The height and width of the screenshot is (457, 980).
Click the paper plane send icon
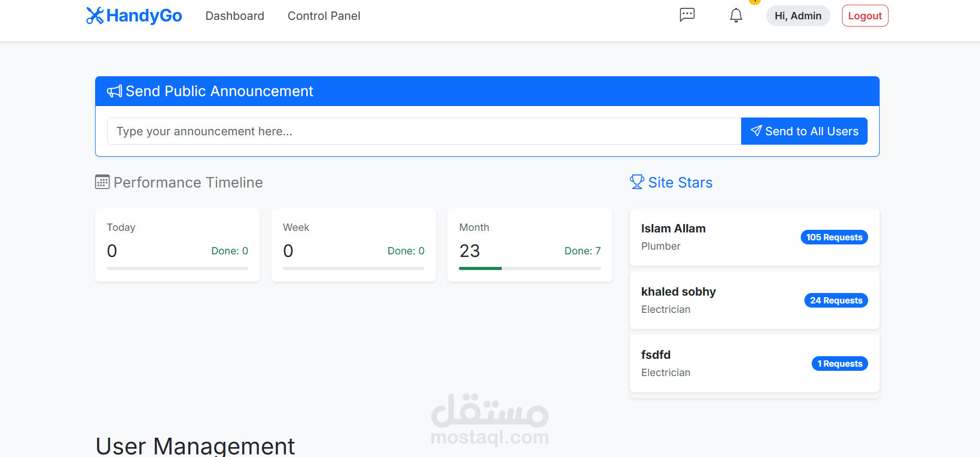tap(756, 131)
